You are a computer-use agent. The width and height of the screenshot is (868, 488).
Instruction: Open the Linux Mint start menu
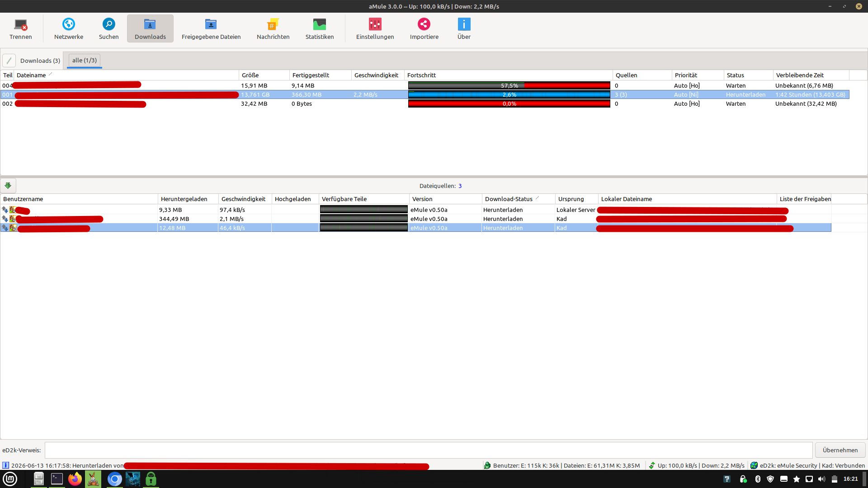(10, 479)
